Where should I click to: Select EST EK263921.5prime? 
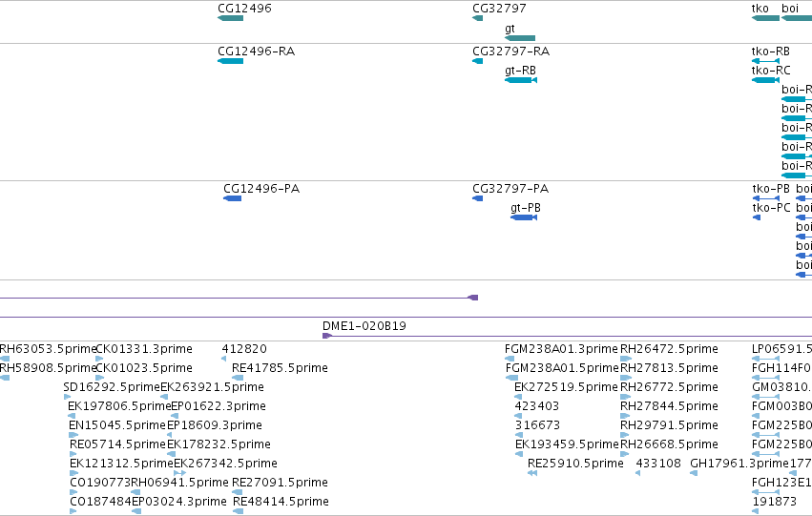coord(213,387)
